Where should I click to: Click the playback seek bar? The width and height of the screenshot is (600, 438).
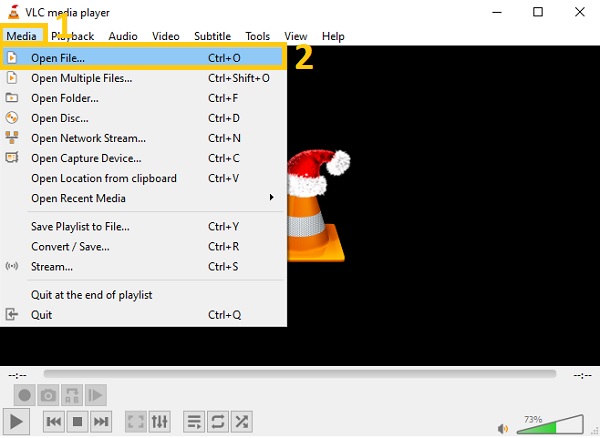300,374
